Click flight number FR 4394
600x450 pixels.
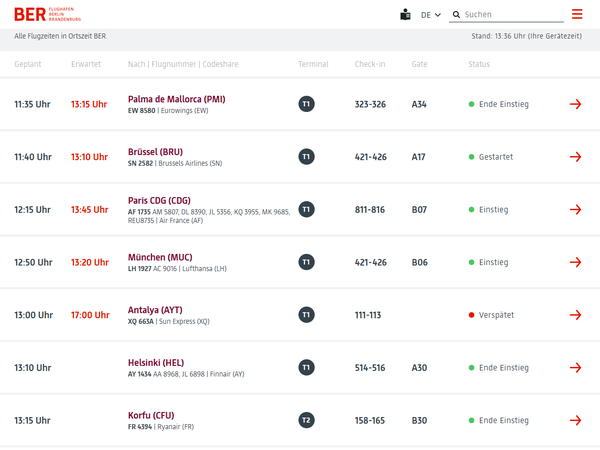[x=140, y=427]
